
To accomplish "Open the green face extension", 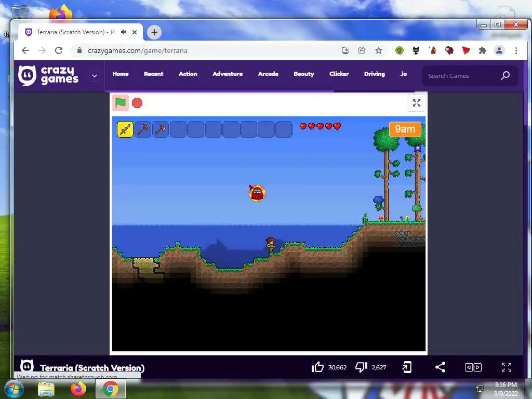I will click(400, 50).
